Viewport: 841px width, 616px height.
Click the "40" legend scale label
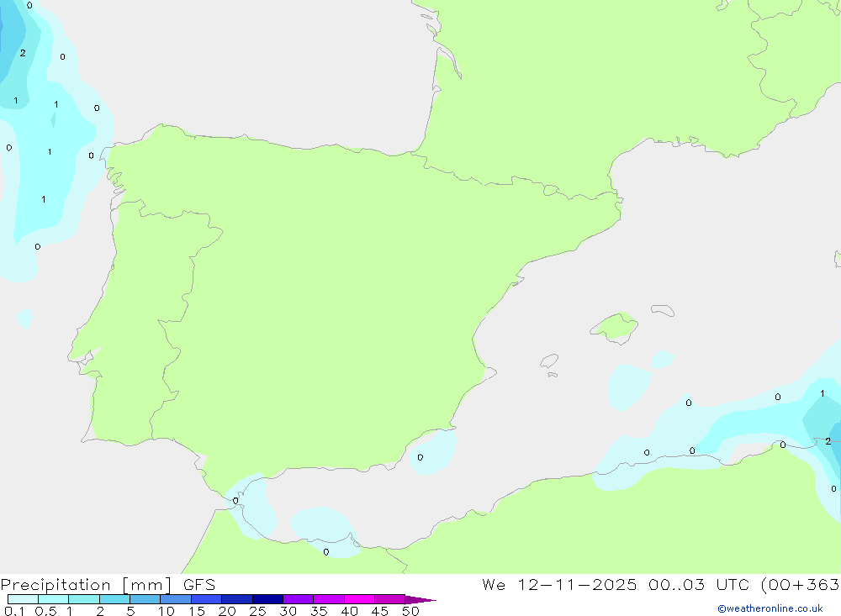[349, 611]
